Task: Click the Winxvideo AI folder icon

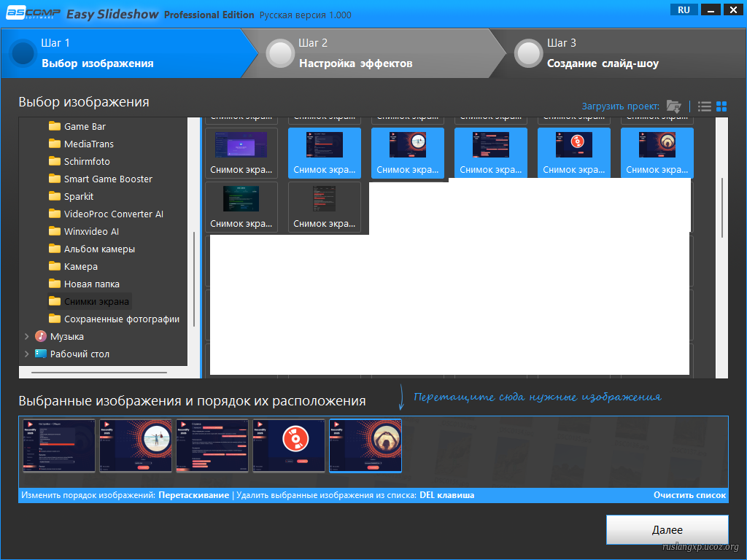Action: [x=55, y=231]
